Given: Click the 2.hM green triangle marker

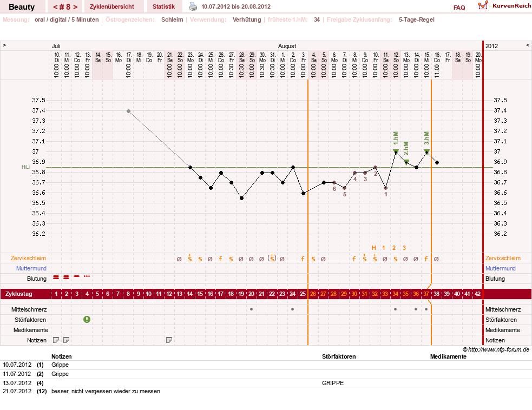Looking at the screenshot, I should tap(406, 162).
